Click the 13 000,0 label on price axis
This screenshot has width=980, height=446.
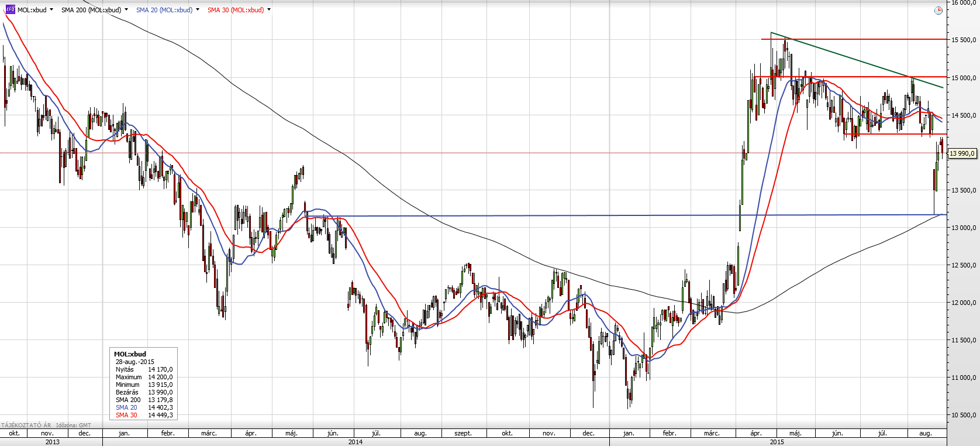(x=963, y=228)
